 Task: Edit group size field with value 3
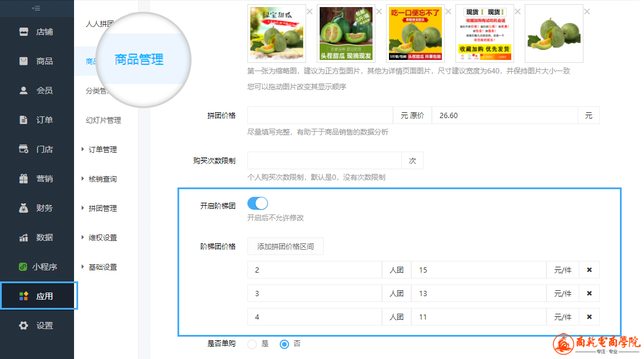coord(314,293)
